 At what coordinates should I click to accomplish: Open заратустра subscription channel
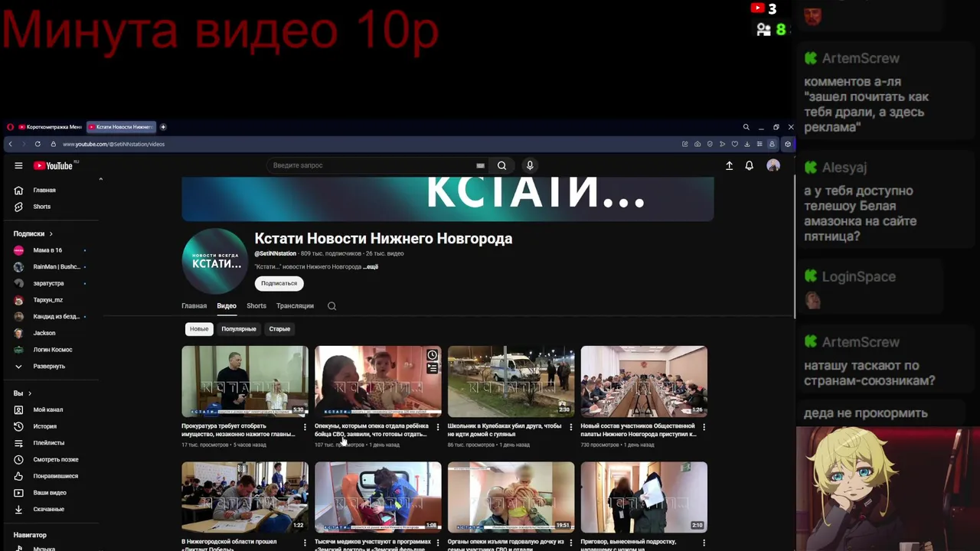[50, 283]
